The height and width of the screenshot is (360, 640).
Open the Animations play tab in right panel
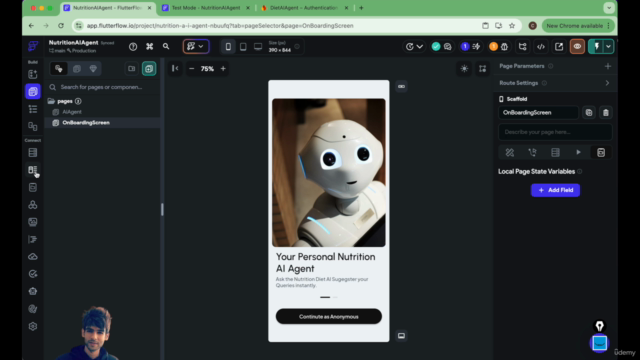tap(578, 153)
